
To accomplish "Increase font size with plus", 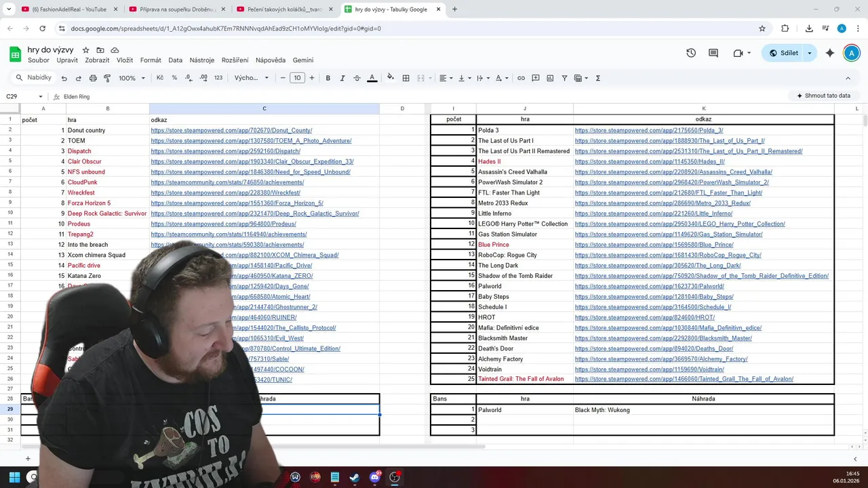I will [x=312, y=78].
